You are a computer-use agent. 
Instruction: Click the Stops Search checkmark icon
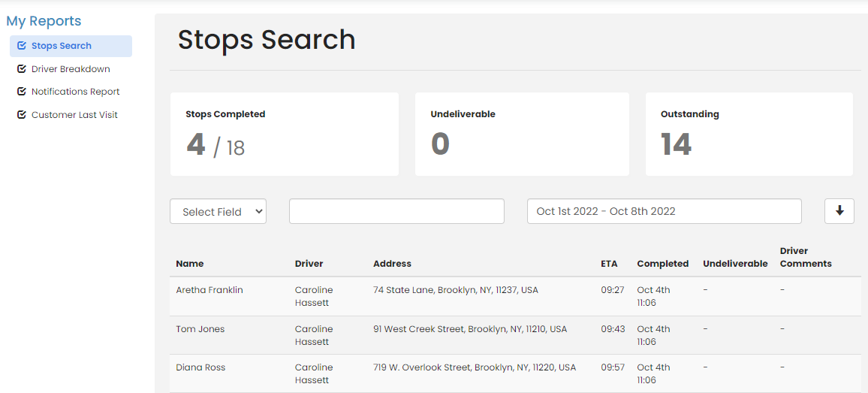point(22,46)
